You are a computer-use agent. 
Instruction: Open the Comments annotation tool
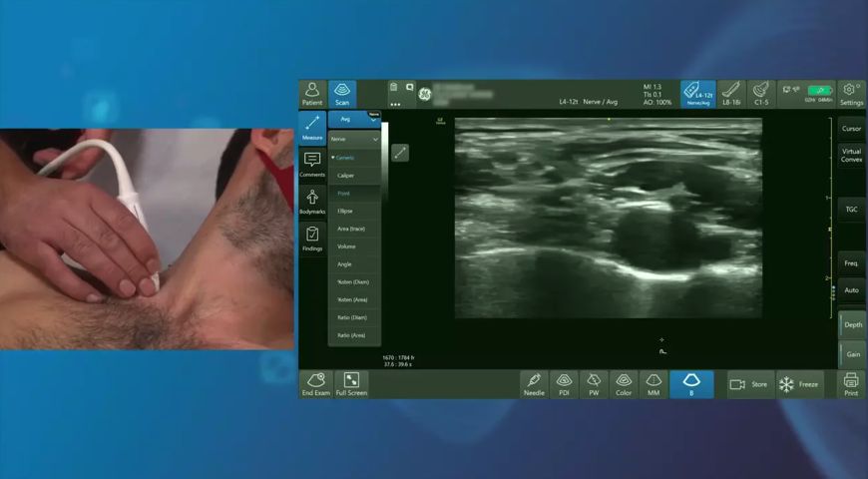pos(312,165)
